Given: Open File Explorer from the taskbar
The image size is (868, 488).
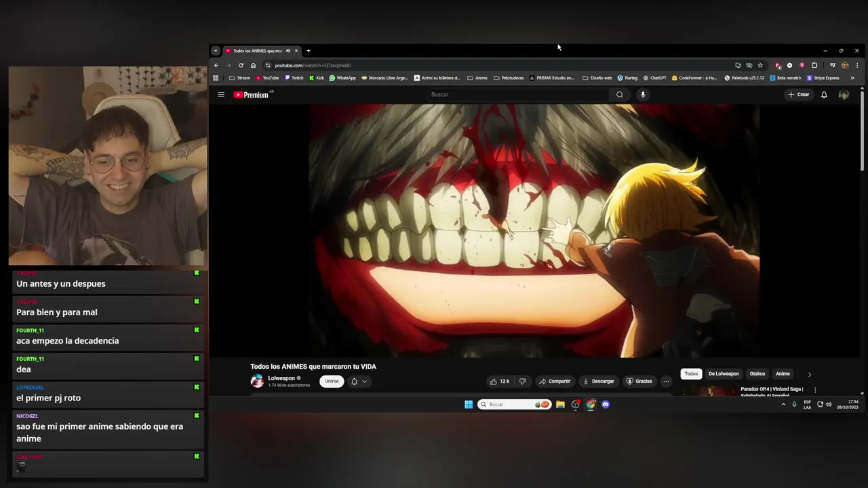Looking at the screenshot, I should click(560, 404).
